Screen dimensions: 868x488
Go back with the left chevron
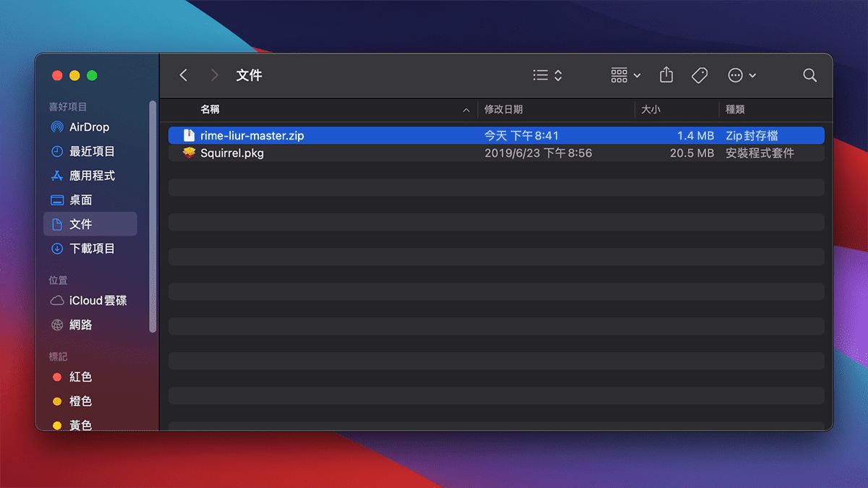pos(184,75)
